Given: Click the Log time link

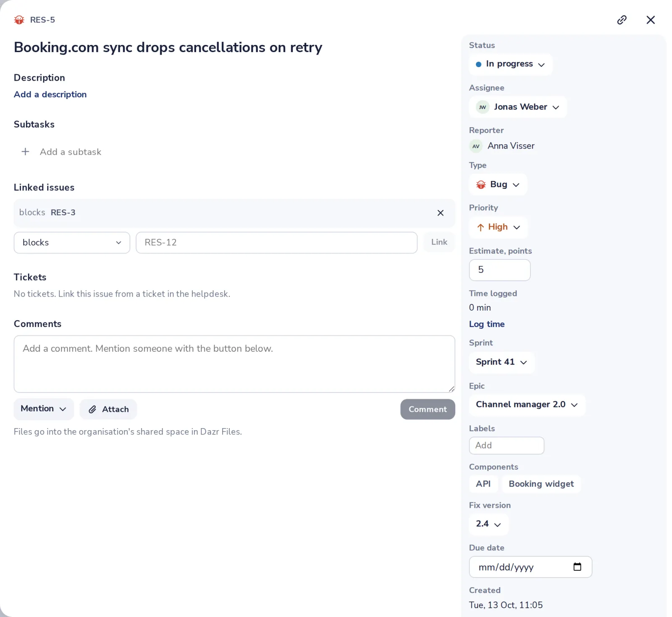Looking at the screenshot, I should [486, 324].
